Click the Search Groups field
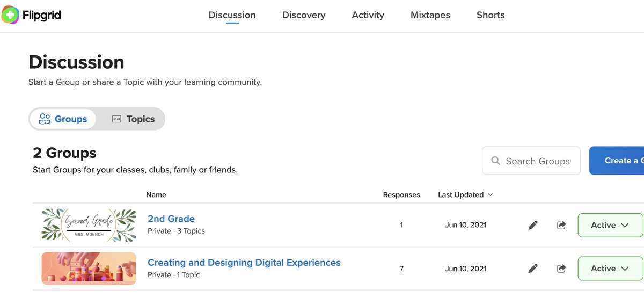This screenshot has width=644, height=297. click(531, 161)
